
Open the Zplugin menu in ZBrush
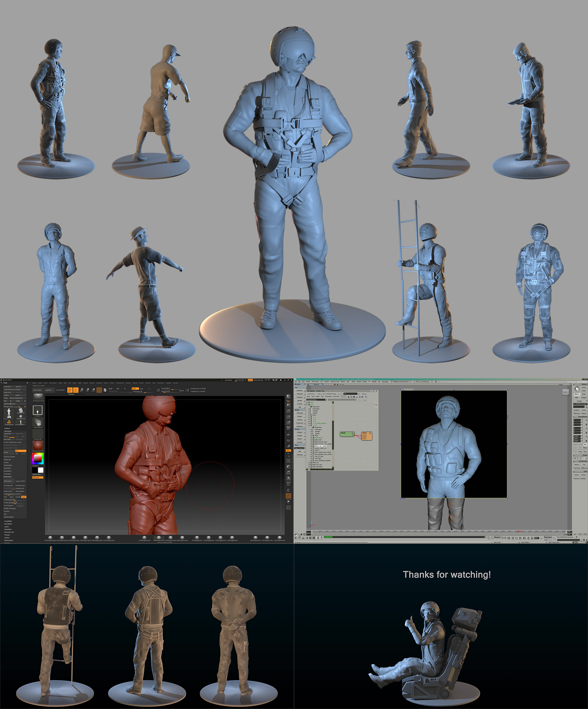pyautogui.click(x=168, y=383)
